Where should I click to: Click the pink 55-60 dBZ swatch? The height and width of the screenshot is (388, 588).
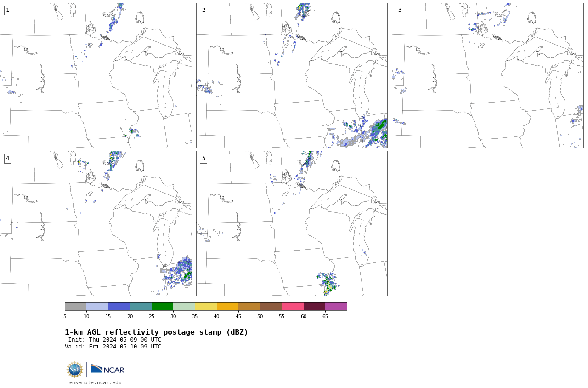(293, 307)
